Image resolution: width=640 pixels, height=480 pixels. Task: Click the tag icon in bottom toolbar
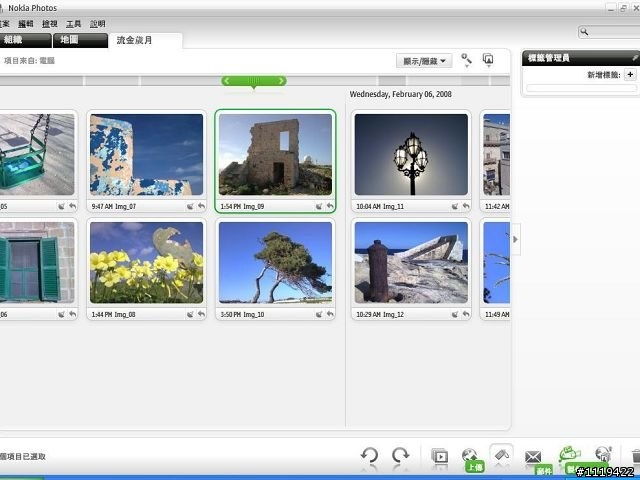pyautogui.click(x=502, y=454)
